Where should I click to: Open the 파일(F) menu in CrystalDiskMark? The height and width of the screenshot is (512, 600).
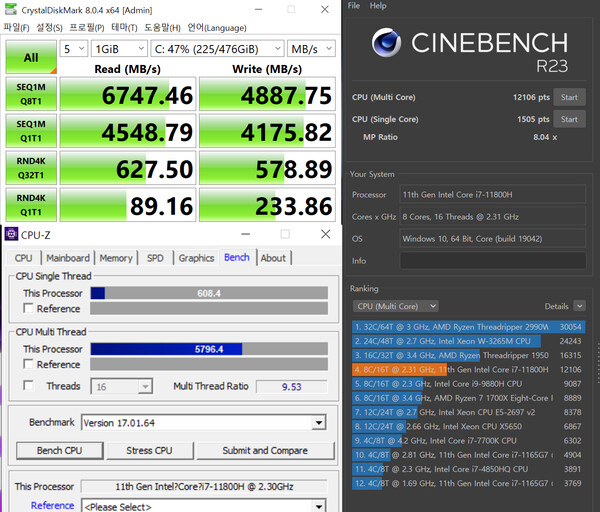tap(16, 28)
